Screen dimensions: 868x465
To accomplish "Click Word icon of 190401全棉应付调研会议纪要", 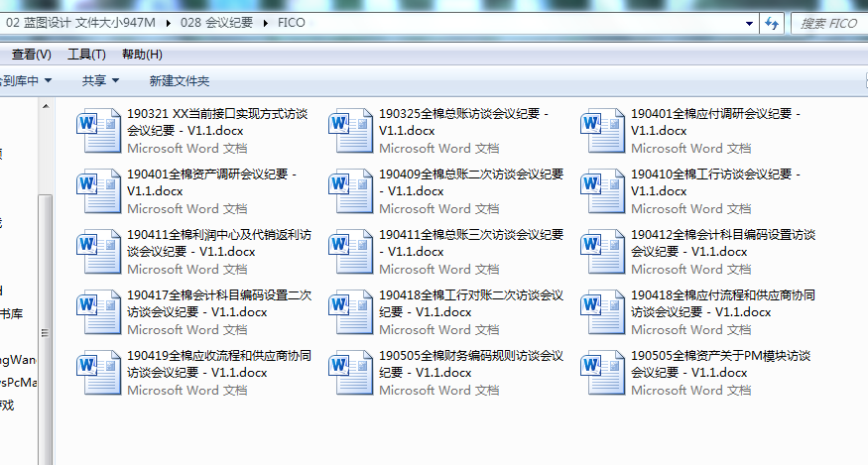I will (602, 131).
